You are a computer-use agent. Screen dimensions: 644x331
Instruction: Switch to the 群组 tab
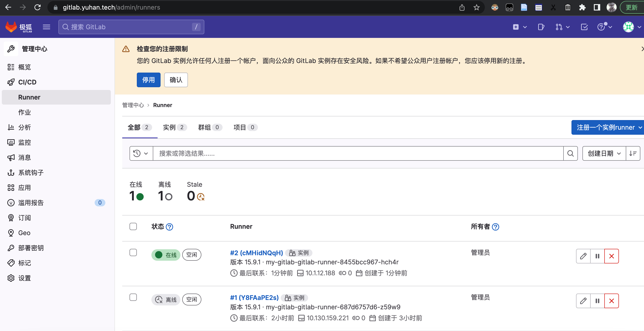[210, 127]
